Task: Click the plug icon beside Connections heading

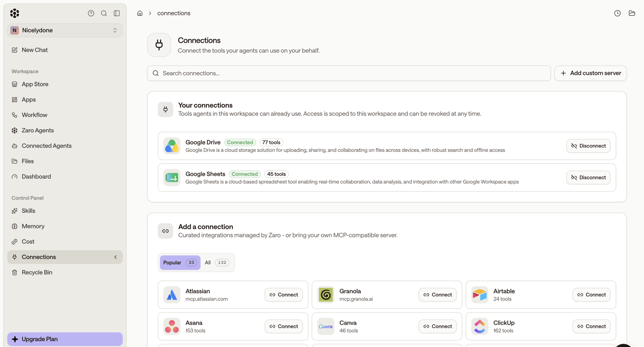Action: point(159,45)
